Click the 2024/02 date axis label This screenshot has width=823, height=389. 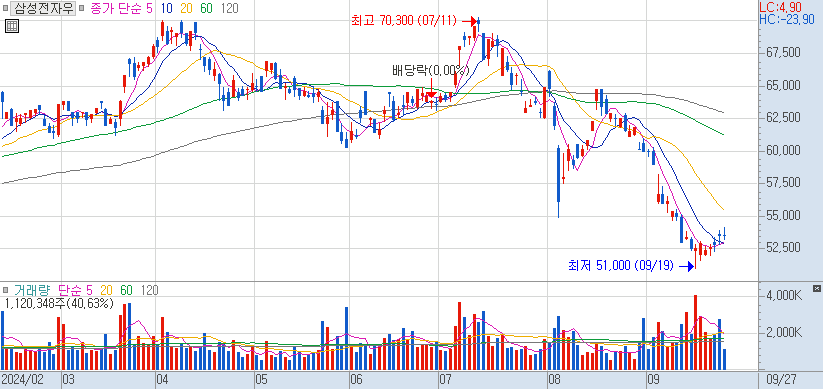tap(22, 380)
